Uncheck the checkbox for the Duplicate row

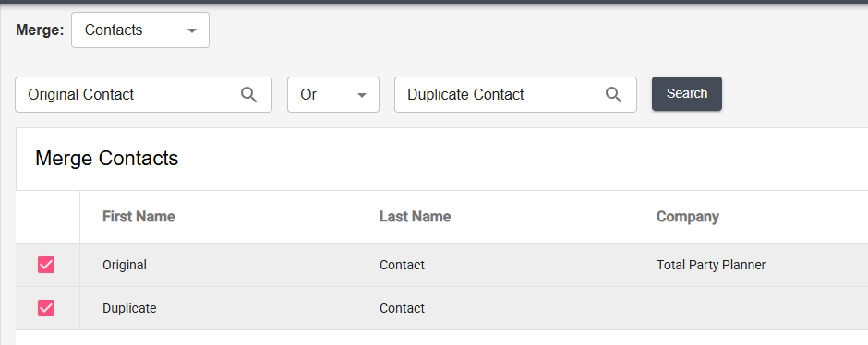point(46,308)
